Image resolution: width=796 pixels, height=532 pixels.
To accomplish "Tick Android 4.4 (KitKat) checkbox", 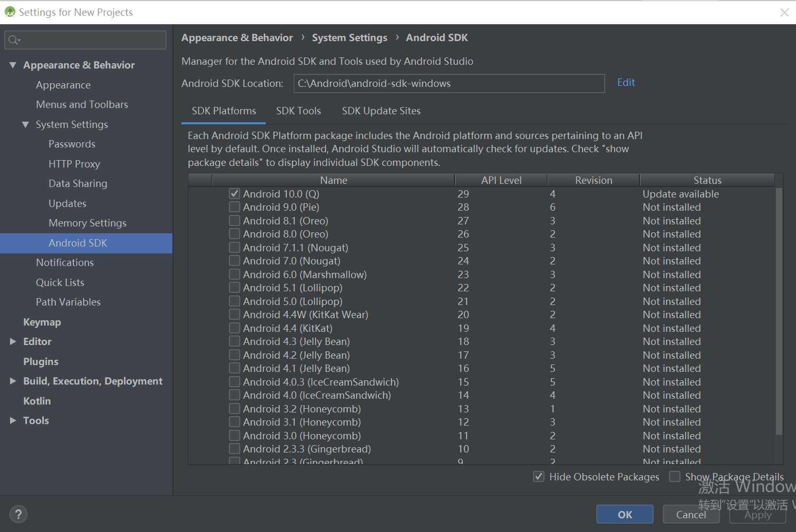I will [x=235, y=328].
